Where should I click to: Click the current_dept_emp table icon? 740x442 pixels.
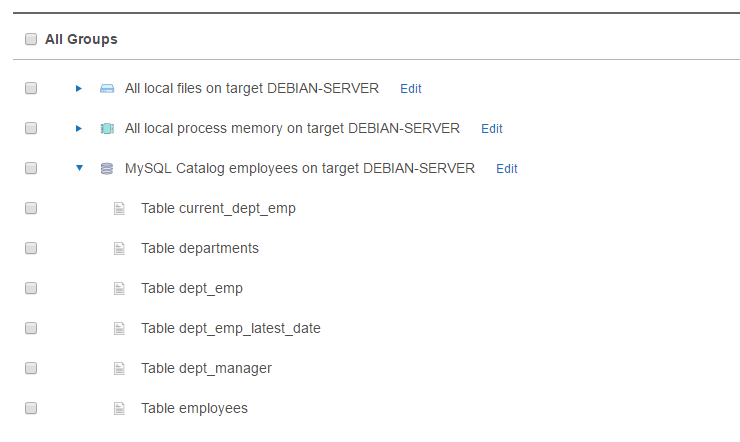[120, 209]
